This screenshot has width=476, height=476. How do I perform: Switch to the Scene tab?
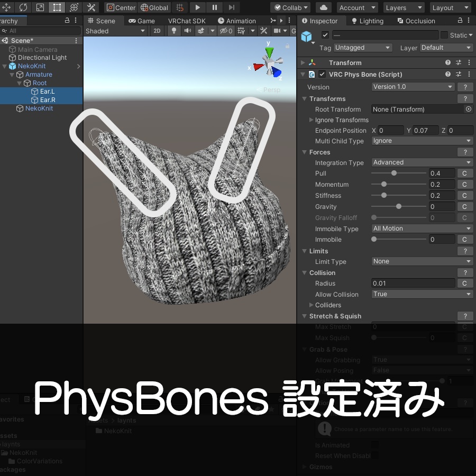pyautogui.click(x=102, y=21)
